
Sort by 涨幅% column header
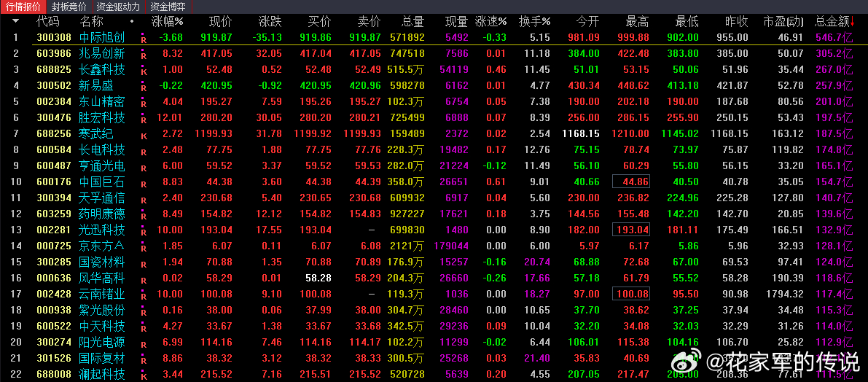point(168,22)
